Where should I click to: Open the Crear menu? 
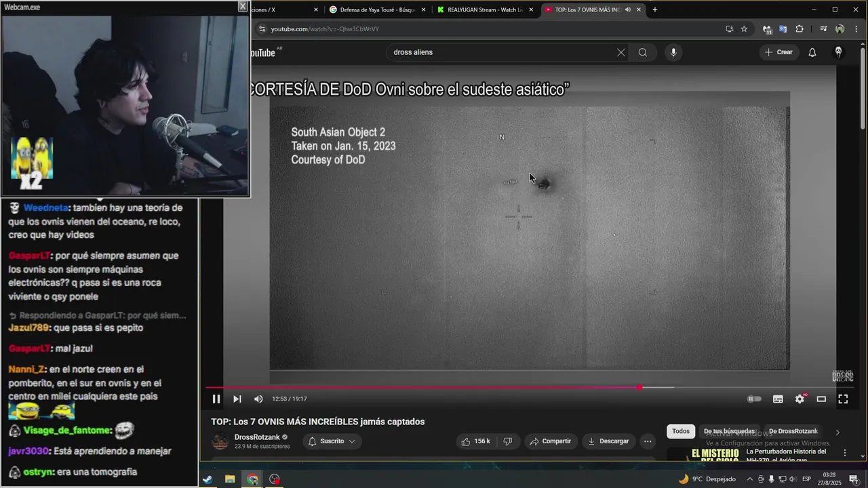778,52
